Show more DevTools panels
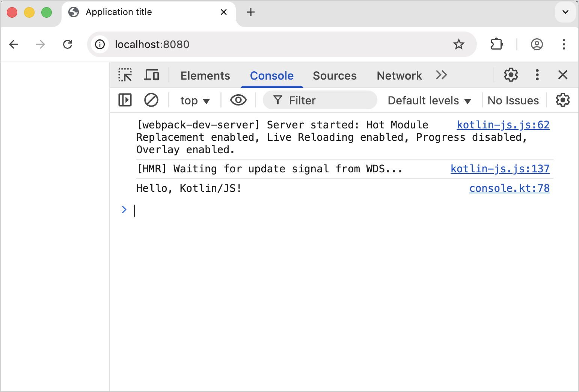The image size is (579, 392). pos(441,75)
